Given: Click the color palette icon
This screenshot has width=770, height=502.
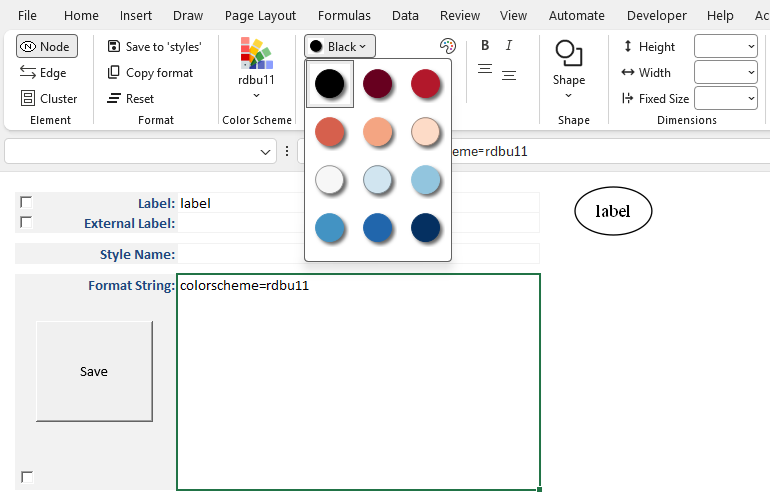Looking at the screenshot, I should pos(447,46).
